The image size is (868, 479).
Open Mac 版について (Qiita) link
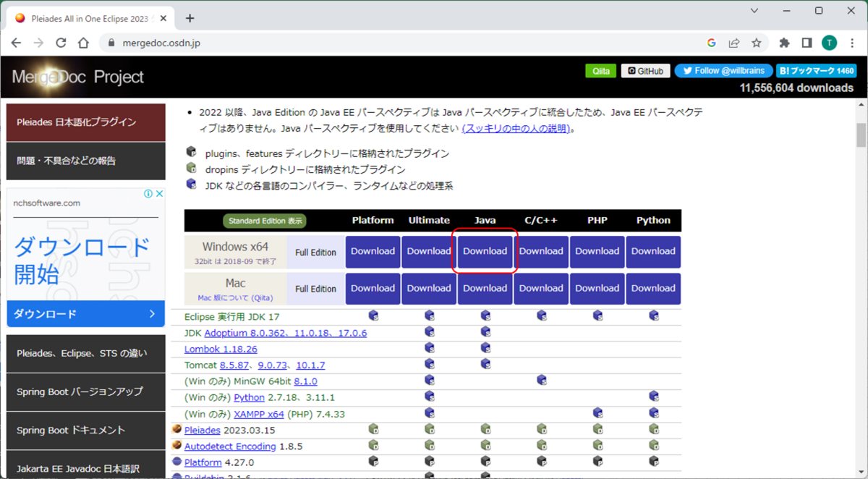[235, 298]
